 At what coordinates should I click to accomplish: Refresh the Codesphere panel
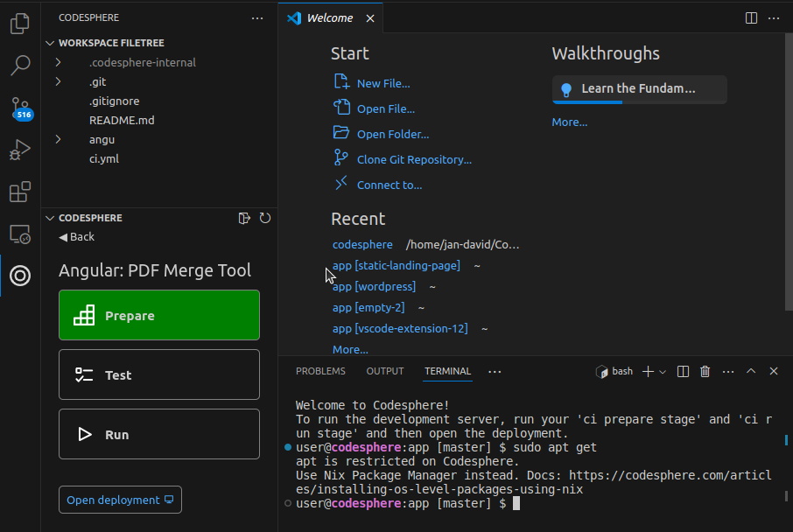click(264, 218)
